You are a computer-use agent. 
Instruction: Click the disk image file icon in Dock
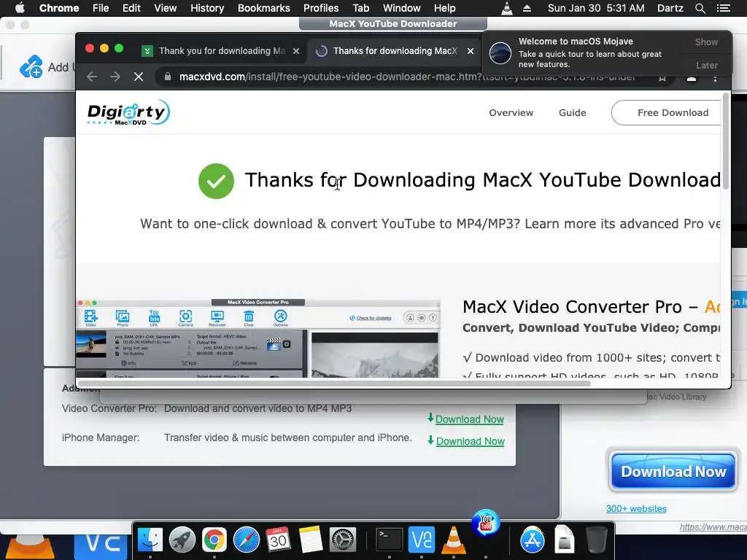(564, 540)
